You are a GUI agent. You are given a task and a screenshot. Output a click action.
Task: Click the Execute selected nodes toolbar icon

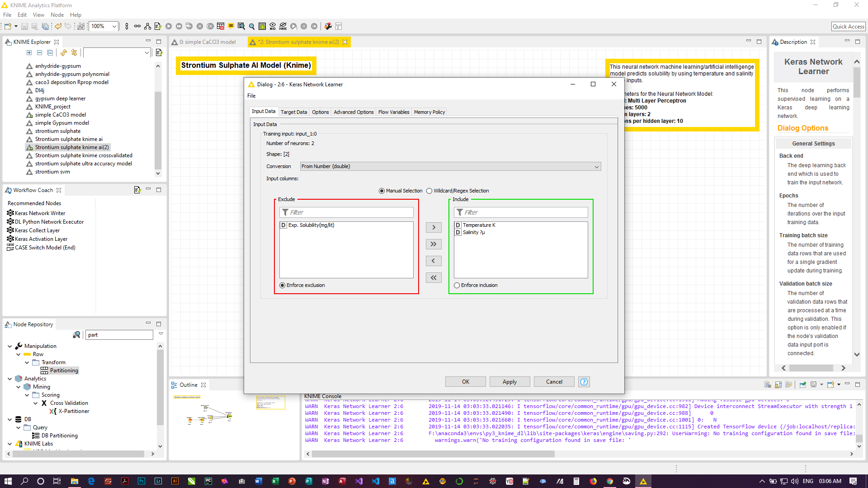pos(169,26)
